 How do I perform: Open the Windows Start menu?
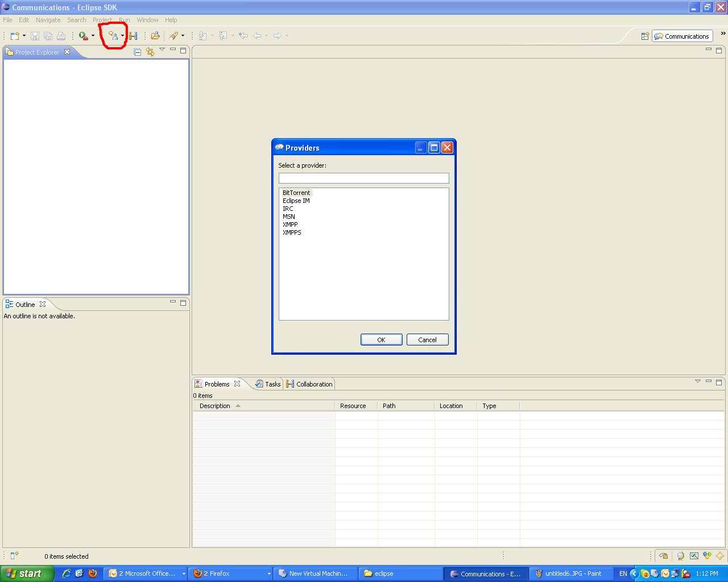pos(27,573)
